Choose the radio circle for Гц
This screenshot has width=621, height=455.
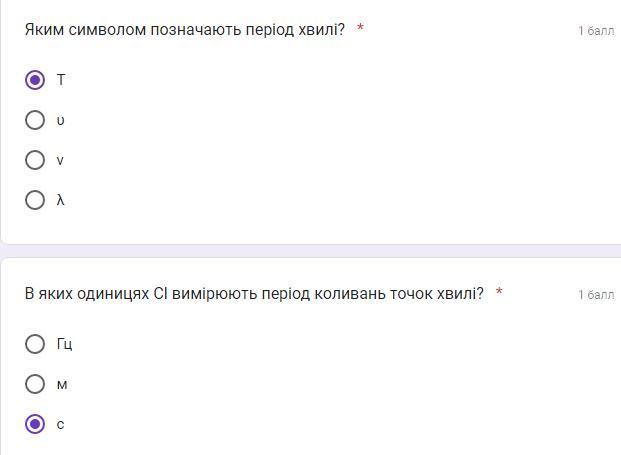35,344
